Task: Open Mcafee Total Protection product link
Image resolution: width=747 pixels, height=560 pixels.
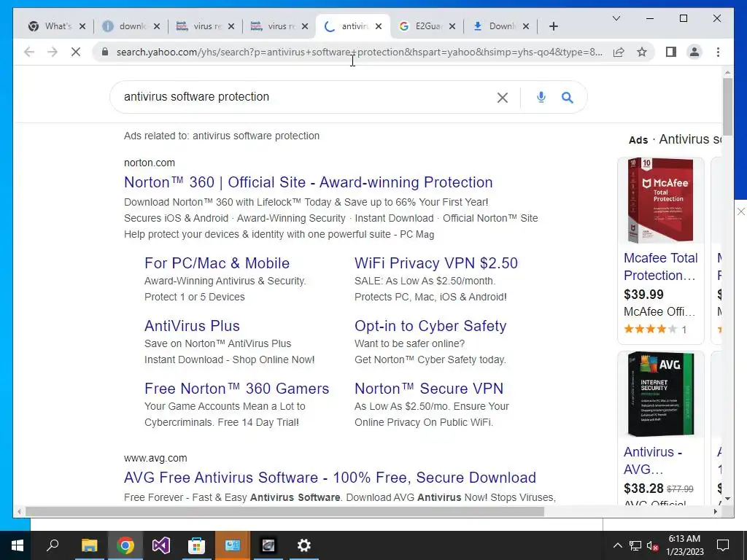Action: (660, 267)
